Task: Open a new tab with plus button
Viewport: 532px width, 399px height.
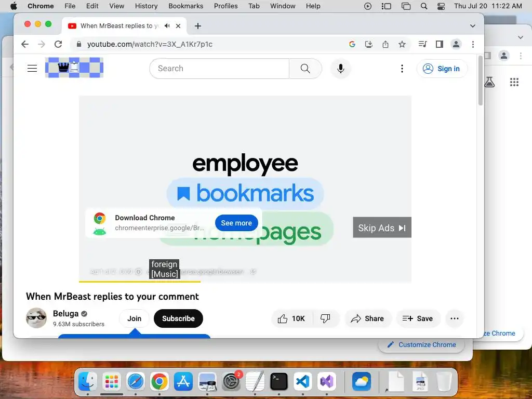Action: coord(198,26)
